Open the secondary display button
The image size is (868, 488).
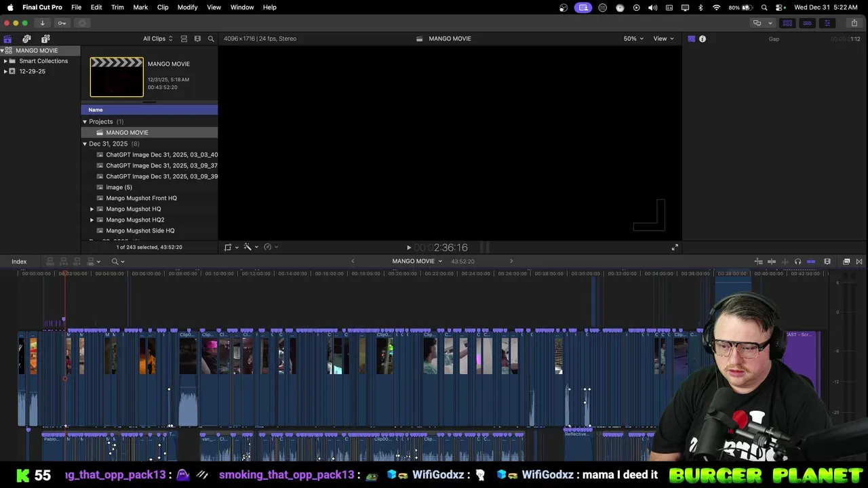757,23
